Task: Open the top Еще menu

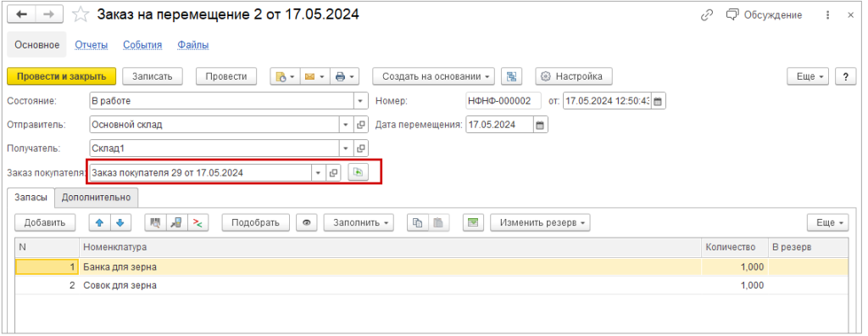Action: click(x=808, y=76)
